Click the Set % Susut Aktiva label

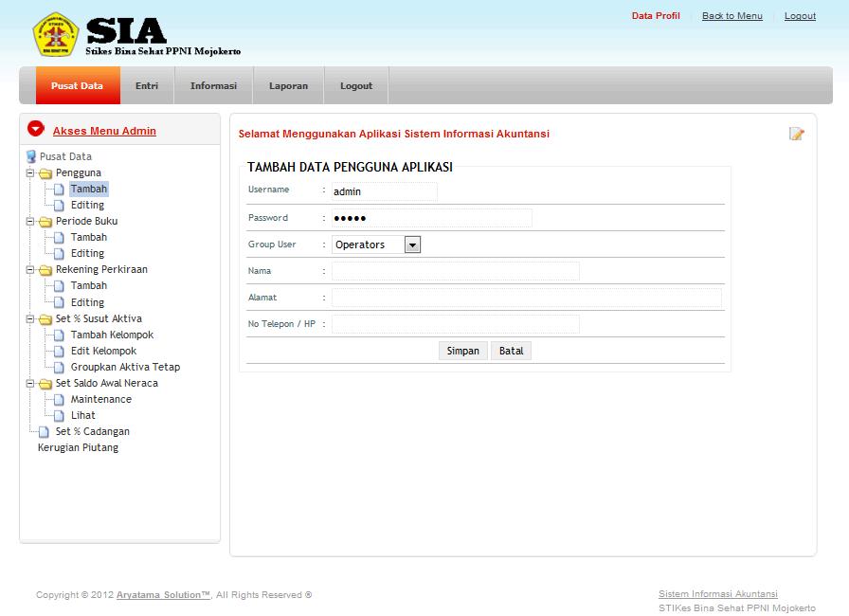(99, 318)
